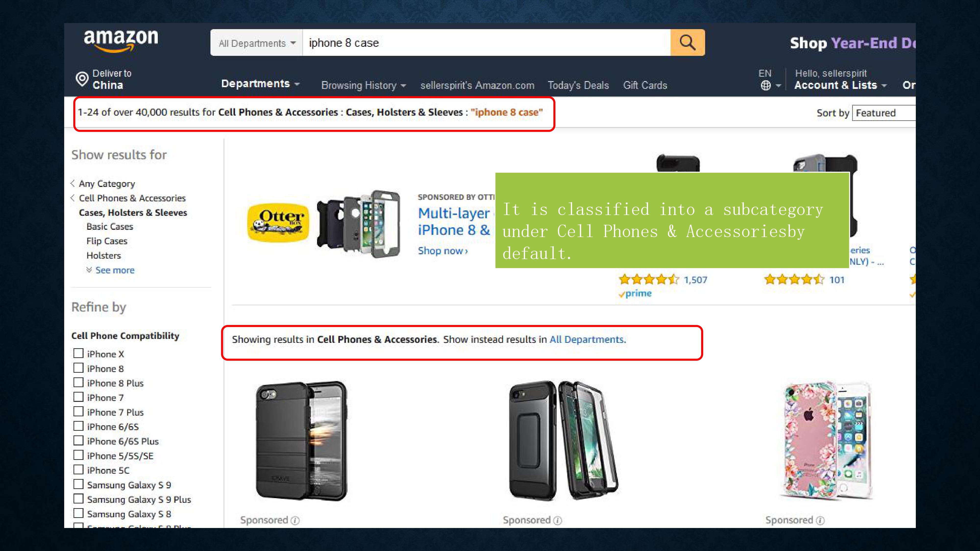Check the iPhone 8 compatibility box
Image resolution: width=980 pixels, height=551 pixels.
pyautogui.click(x=78, y=368)
